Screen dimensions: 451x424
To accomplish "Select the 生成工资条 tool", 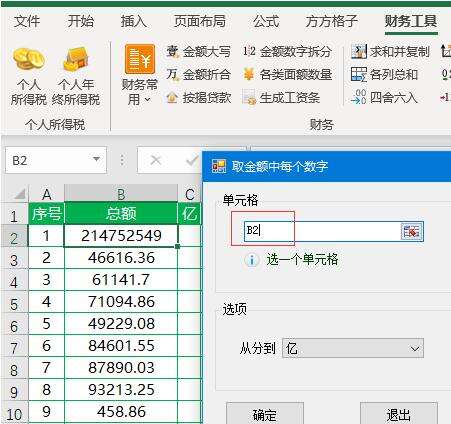I will click(x=282, y=98).
